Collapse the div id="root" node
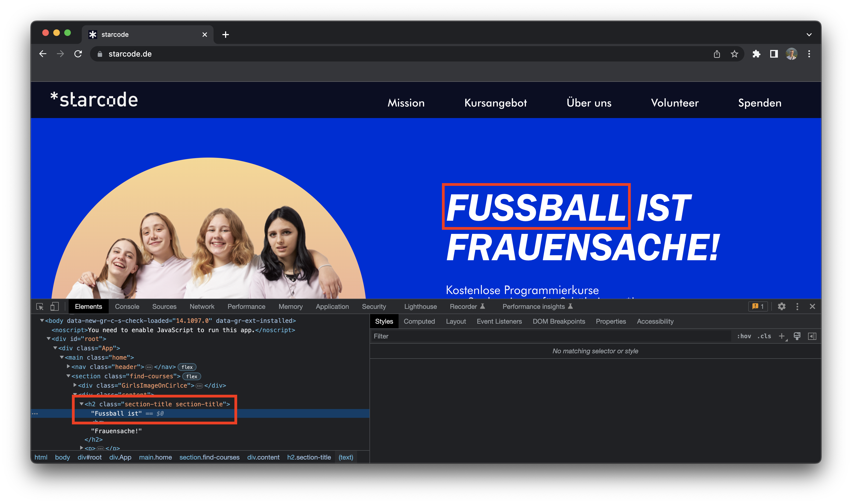Image resolution: width=852 pixels, height=504 pixels. 49,338
